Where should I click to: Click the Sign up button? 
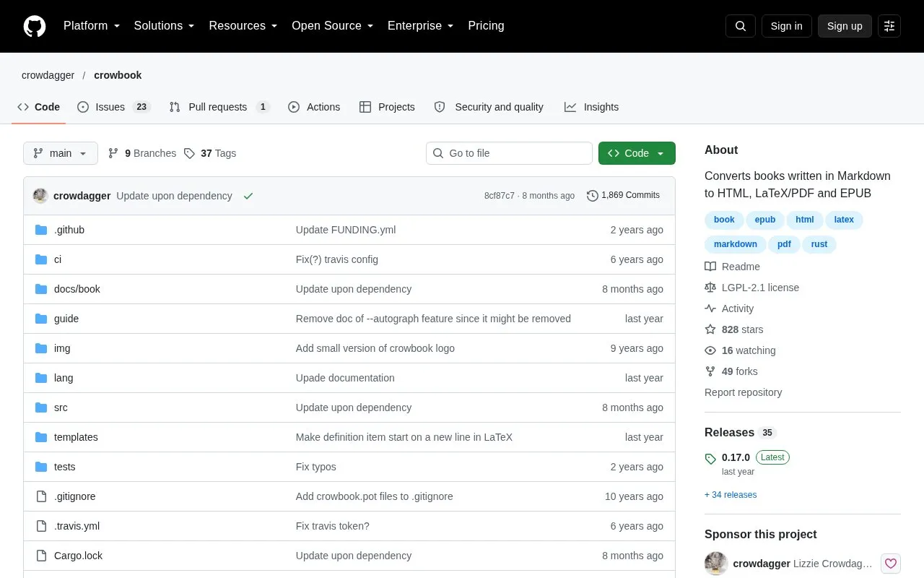point(845,26)
